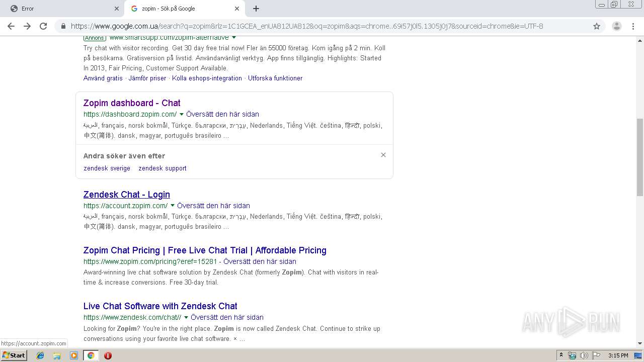Image resolution: width=644 pixels, height=362 pixels.
Task: Open Windows Explorer folder from taskbar
Action: [x=57, y=355]
